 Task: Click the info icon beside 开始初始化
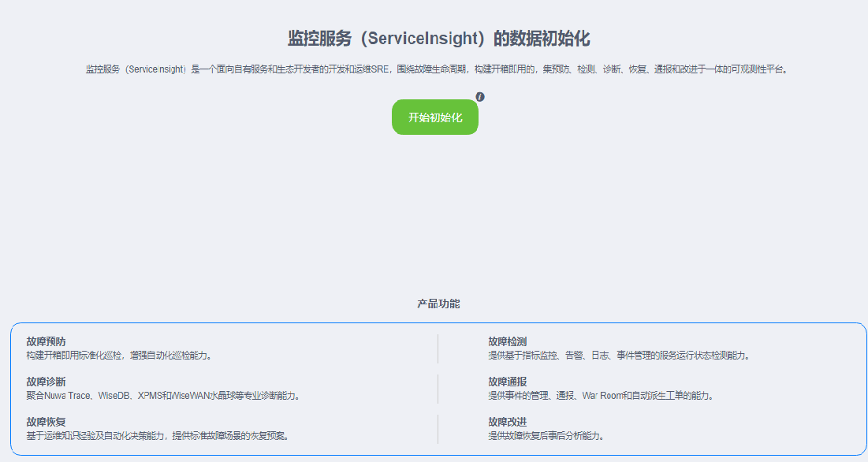(480, 97)
